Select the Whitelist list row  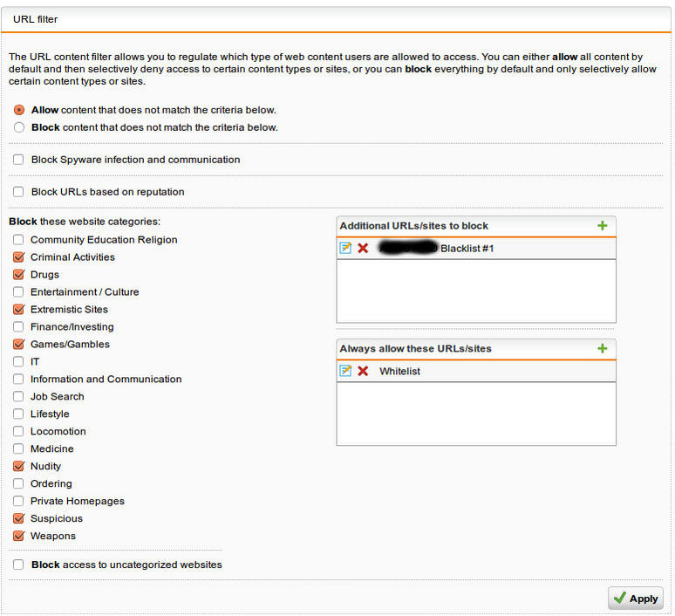tap(476, 372)
